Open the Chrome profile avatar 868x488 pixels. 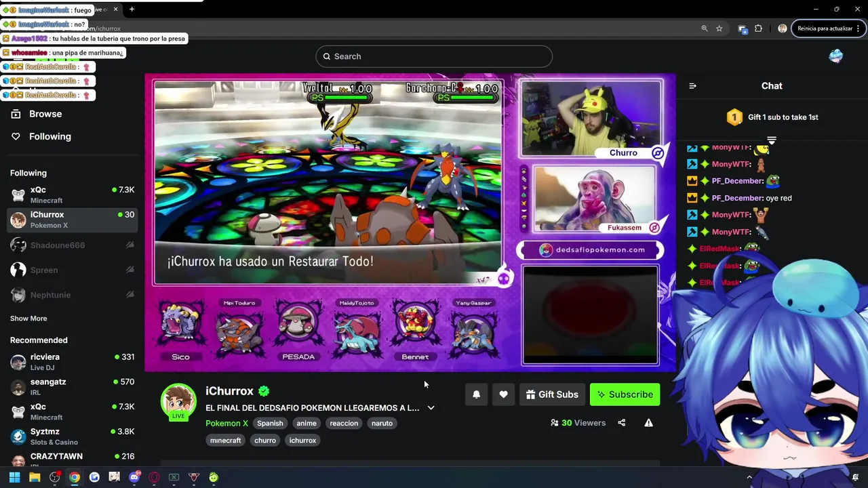pyautogui.click(x=783, y=28)
